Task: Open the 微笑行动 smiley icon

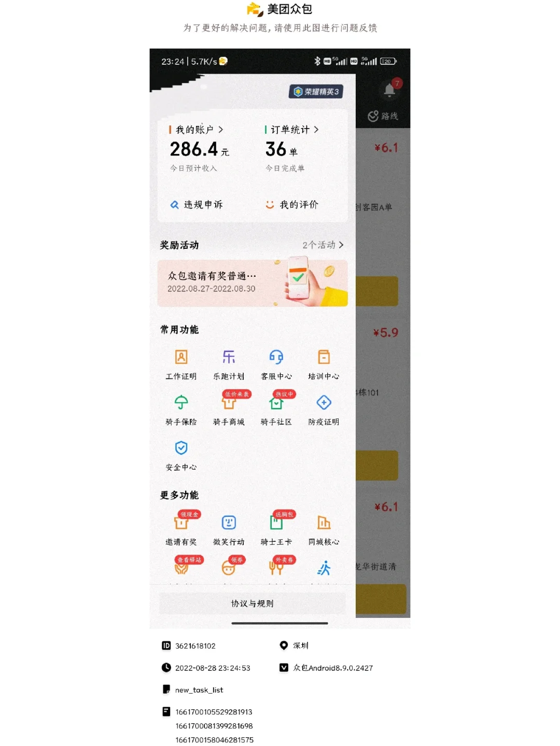Action: (x=229, y=523)
